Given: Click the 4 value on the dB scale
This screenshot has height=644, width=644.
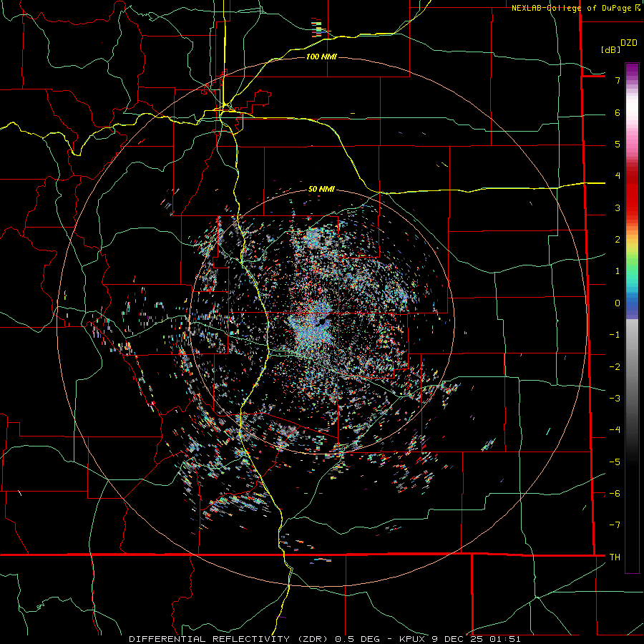Looking at the screenshot, I should (618, 176).
